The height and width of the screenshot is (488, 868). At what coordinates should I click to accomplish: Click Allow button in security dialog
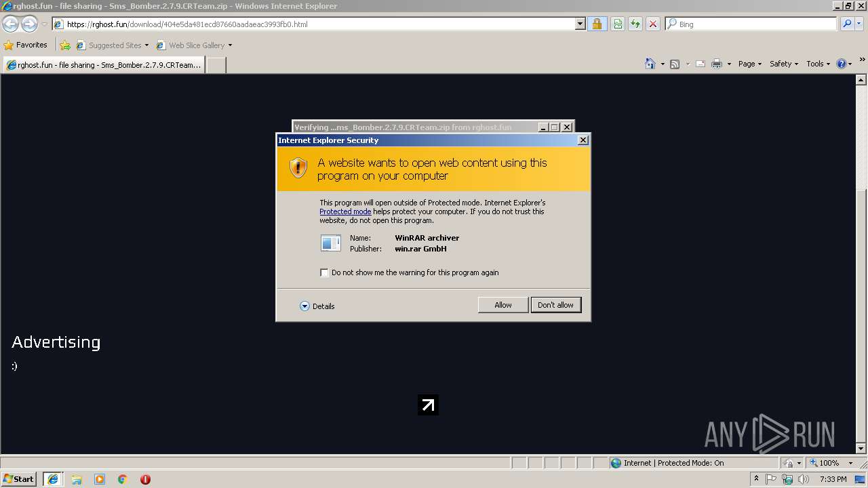coord(503,305)
